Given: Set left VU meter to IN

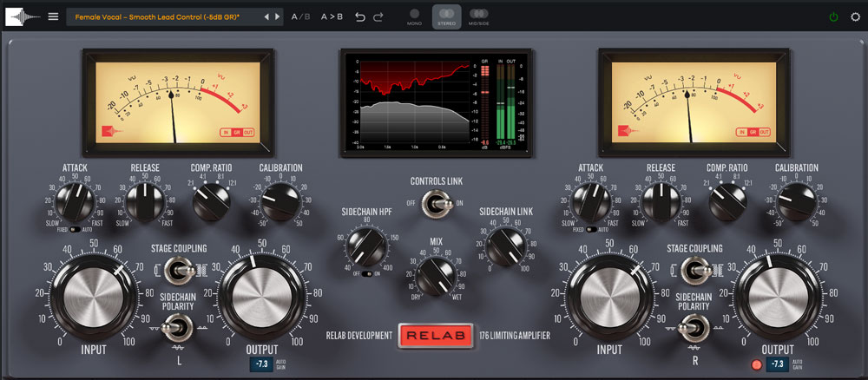Looking at the screenshot, I should point(226,132).
